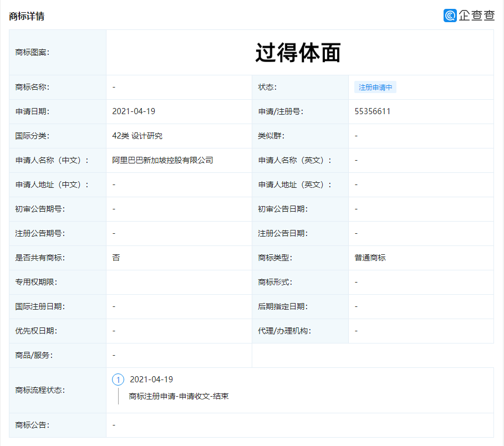This screenshot has width=504, height=446.
Task: Click applicant 阿里巴巴新加坡控股有限公司
Action: tap(162, 160)
